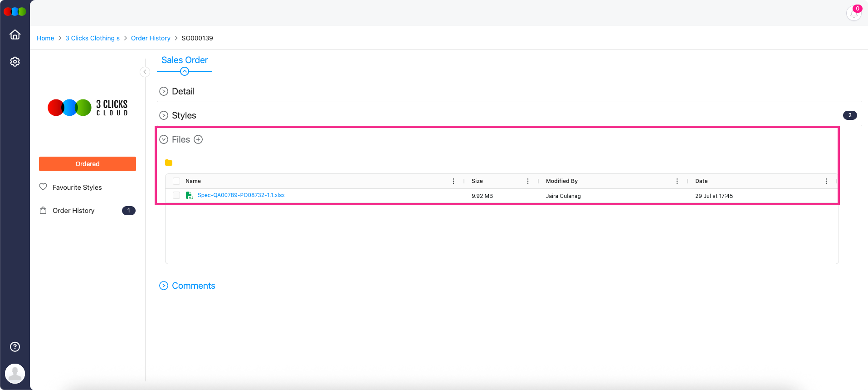Click the orange Ordered button
Viewport: 868px width, 390px height.
pyautogui.click(x=88, y=164)
